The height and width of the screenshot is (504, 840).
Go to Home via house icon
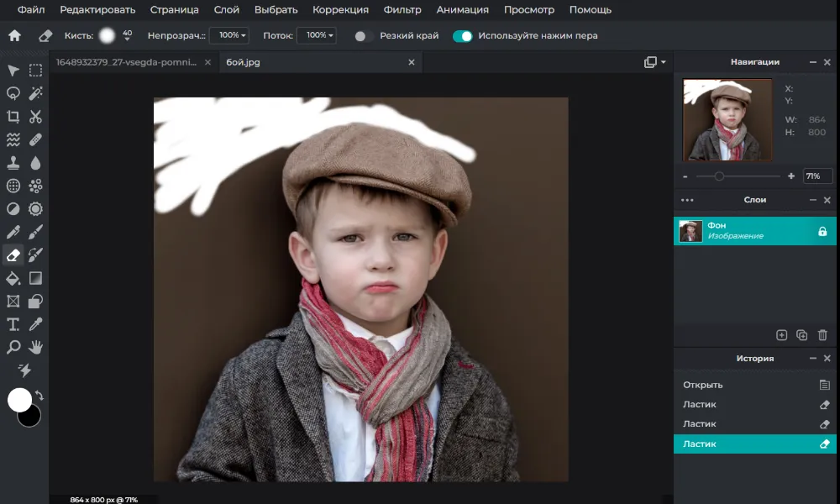[x=14, y=36]
